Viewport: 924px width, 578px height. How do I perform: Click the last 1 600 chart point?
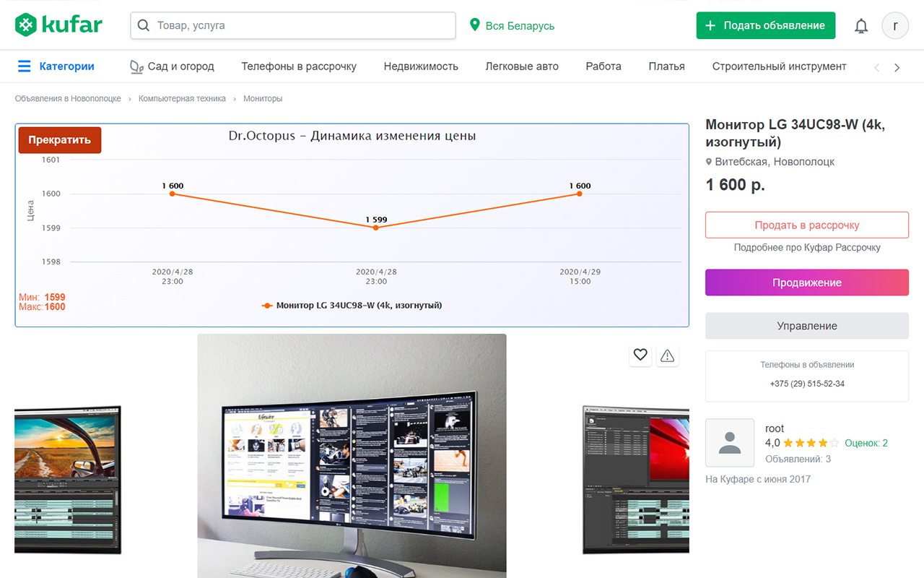coord(579,194)
